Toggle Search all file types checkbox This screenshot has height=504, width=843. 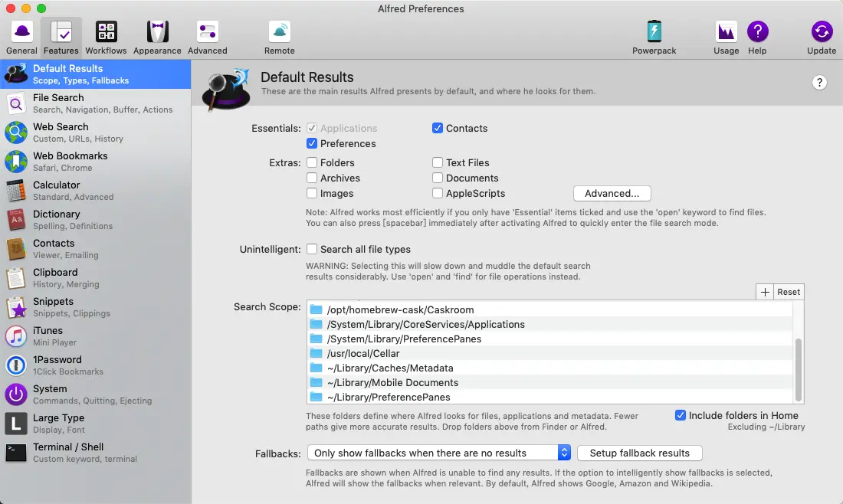312,249
